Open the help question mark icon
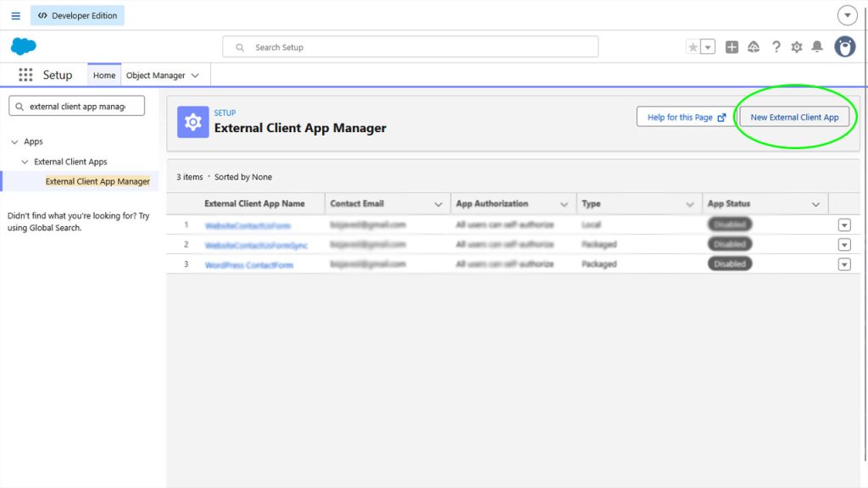The image size is (868, 488). [776, 47]
